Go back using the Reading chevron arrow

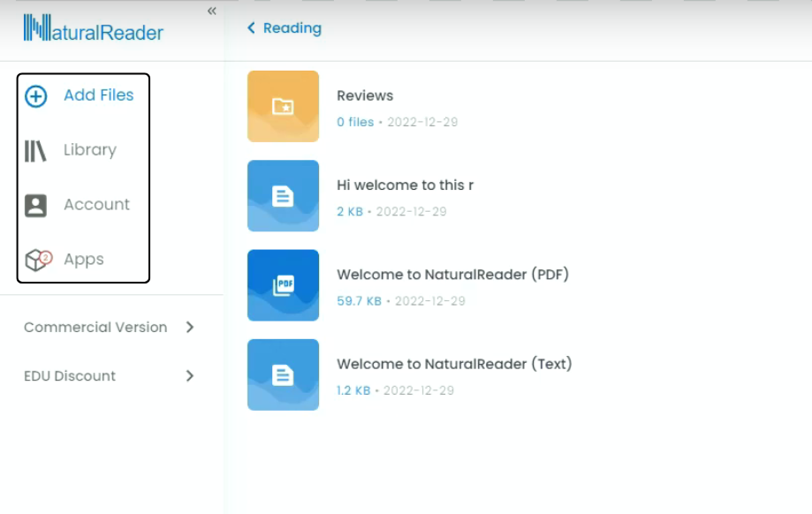(x=251, y=28)
